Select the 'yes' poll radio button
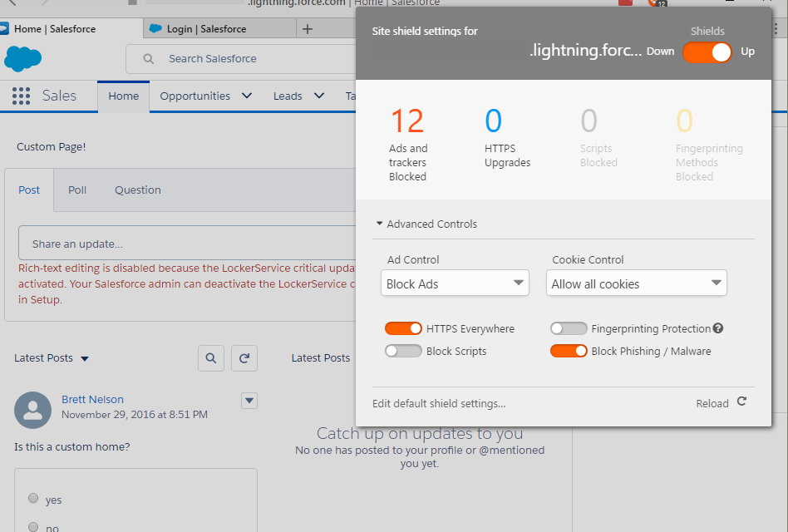788x532 pixels. click(33, 498)
